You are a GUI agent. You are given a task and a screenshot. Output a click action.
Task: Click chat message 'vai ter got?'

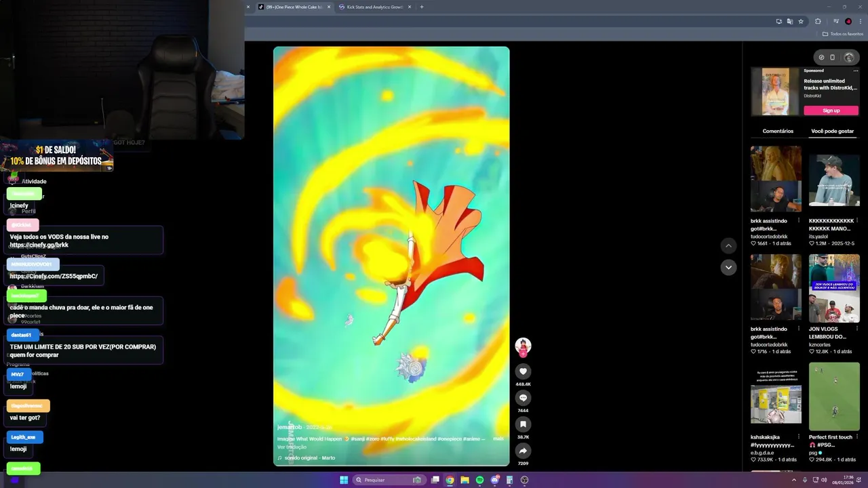click(25, 418)
